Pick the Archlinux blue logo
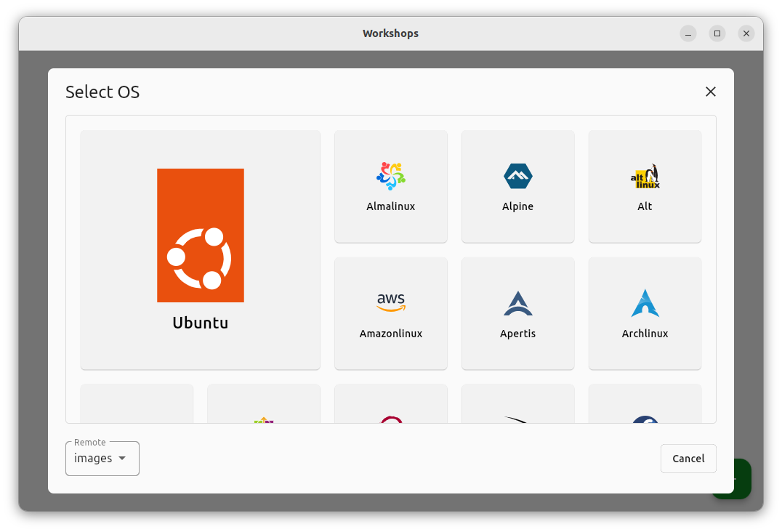This screenshot has width=782, height=532. tap(645, 303)
